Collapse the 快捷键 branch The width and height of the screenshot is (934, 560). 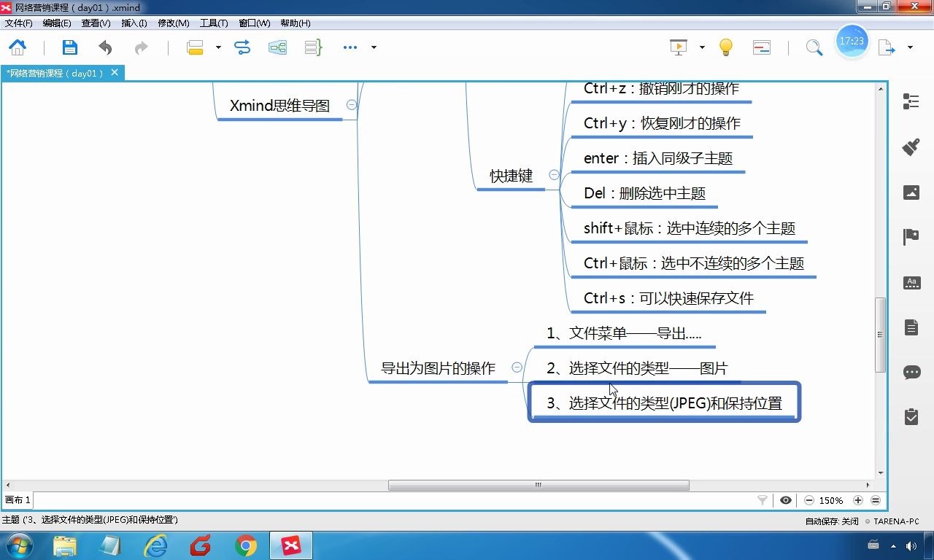point(554,175)
